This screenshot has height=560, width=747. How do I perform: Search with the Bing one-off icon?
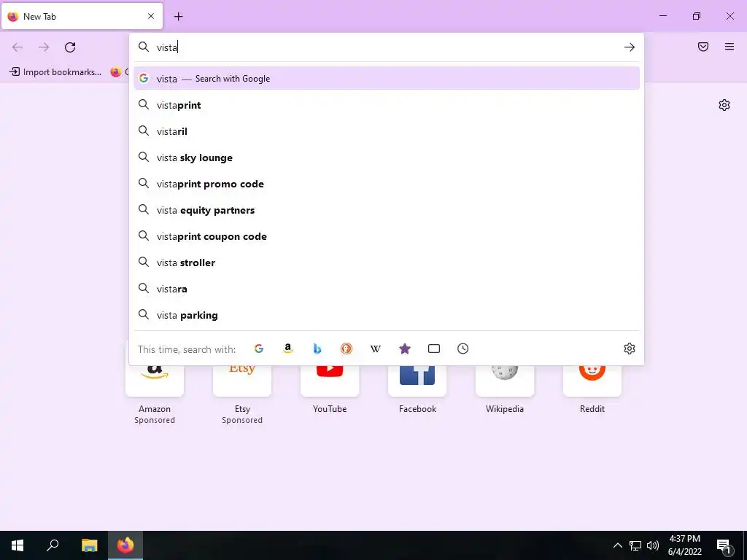[317, 349]
